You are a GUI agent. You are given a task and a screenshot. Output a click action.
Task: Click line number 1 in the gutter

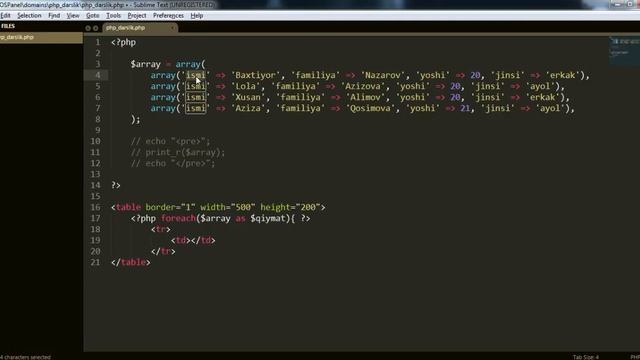point(98,42)
